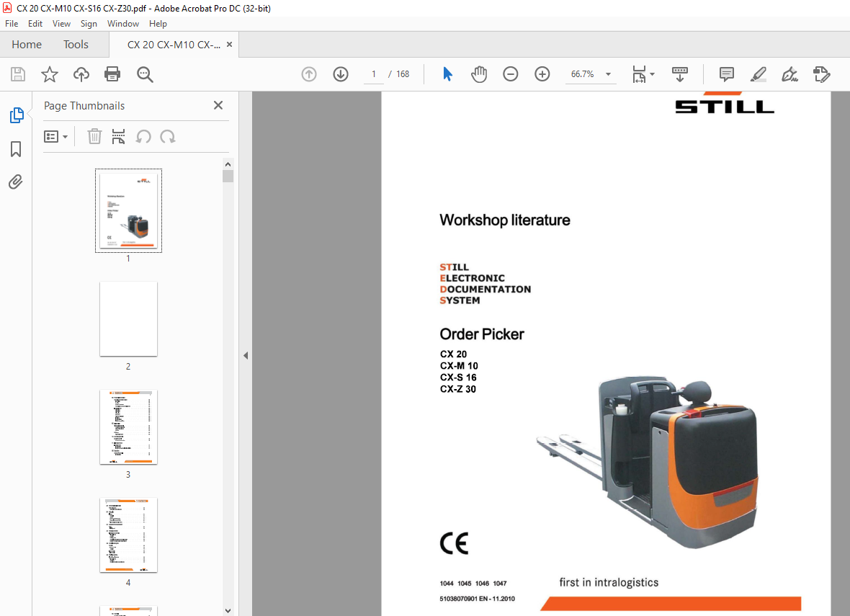Go to previous page arrow
Viewport: 850px width, 616px height.
coord(309,74)
